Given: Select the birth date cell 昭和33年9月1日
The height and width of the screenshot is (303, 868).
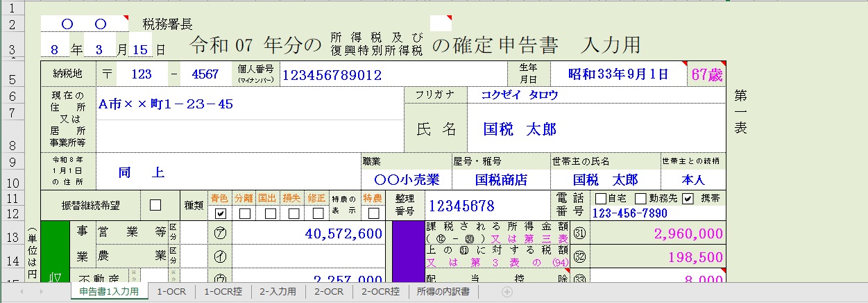Looking at the screenshot, I should (x=618, y=74).
